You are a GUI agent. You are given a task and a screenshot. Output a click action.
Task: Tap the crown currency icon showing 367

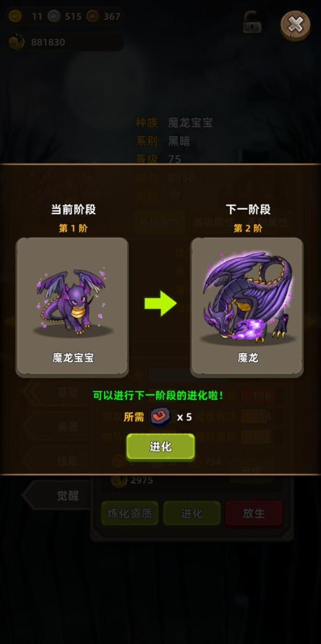[93, 17]
